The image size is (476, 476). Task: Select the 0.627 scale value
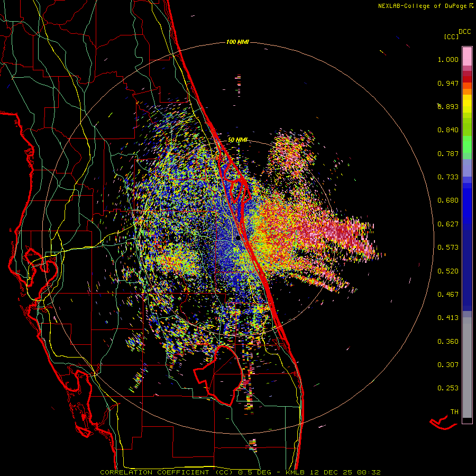[x=448, y=224]
